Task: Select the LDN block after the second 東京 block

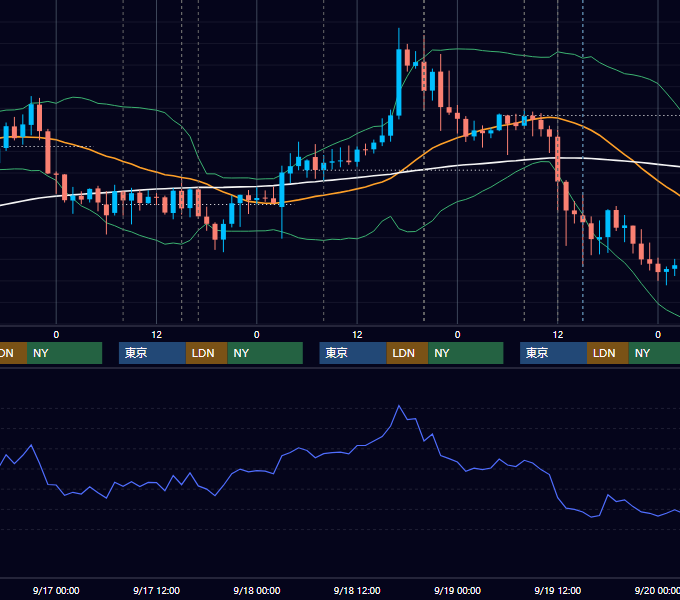Action: point(407,353)
